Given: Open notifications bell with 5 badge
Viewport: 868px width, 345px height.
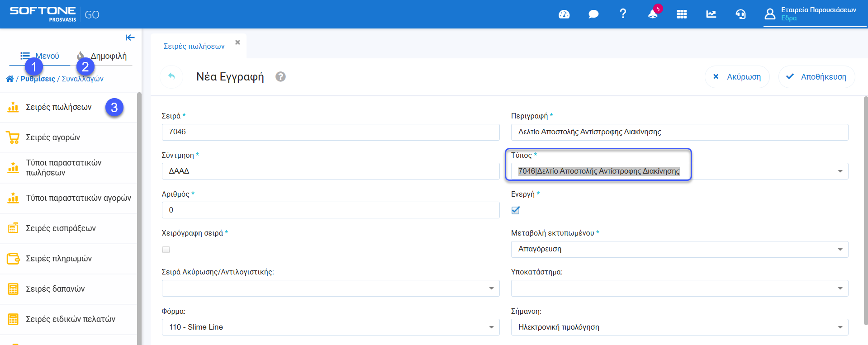Looking at the screenshot, I should click(653, 14).
